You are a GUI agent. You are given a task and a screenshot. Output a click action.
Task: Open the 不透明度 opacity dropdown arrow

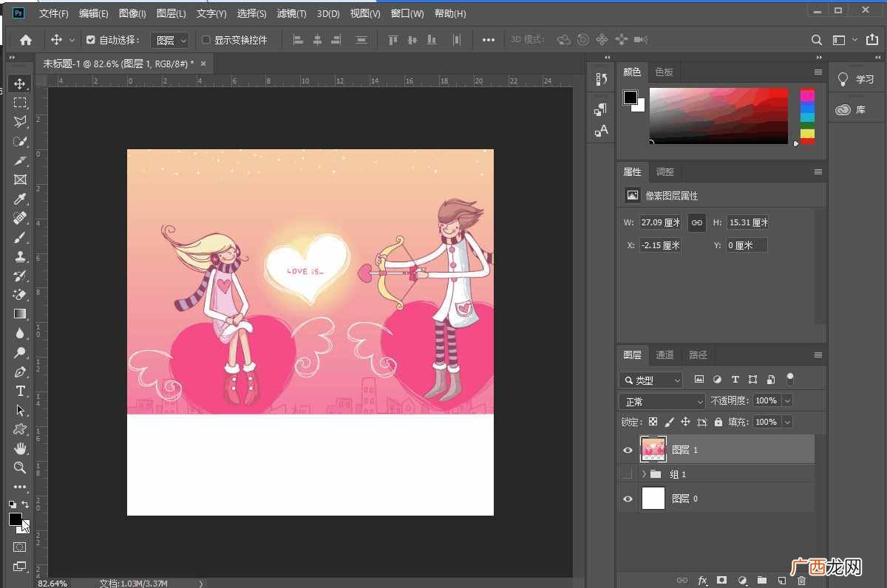point(787,400)
